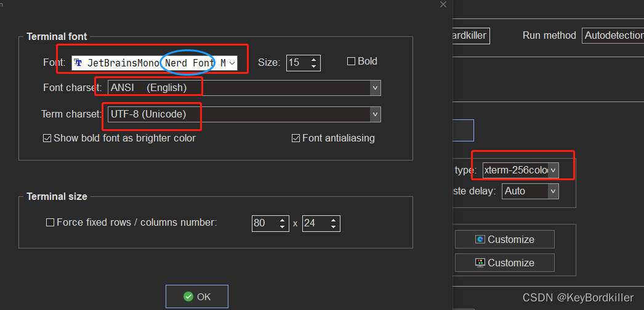This screenshot has height=310, width=644.
Task: Decrease the columns value 80 with down arrow
Action: tap(282, 227)
